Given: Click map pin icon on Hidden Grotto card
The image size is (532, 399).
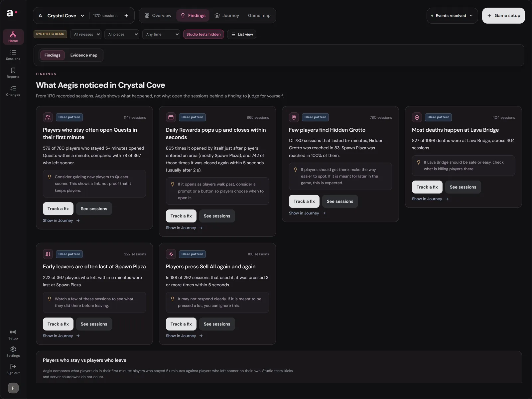Looking at the screenshot, I should [x=294, y=117].
